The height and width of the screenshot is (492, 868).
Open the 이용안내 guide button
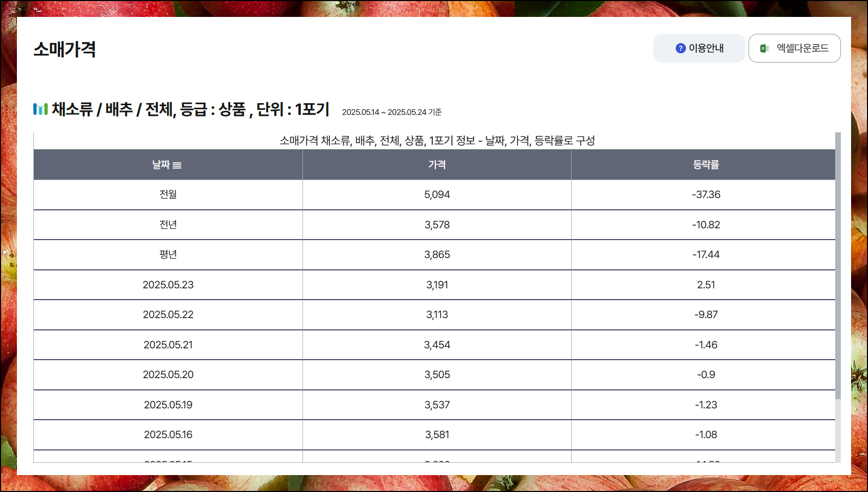tap(699, 48)
